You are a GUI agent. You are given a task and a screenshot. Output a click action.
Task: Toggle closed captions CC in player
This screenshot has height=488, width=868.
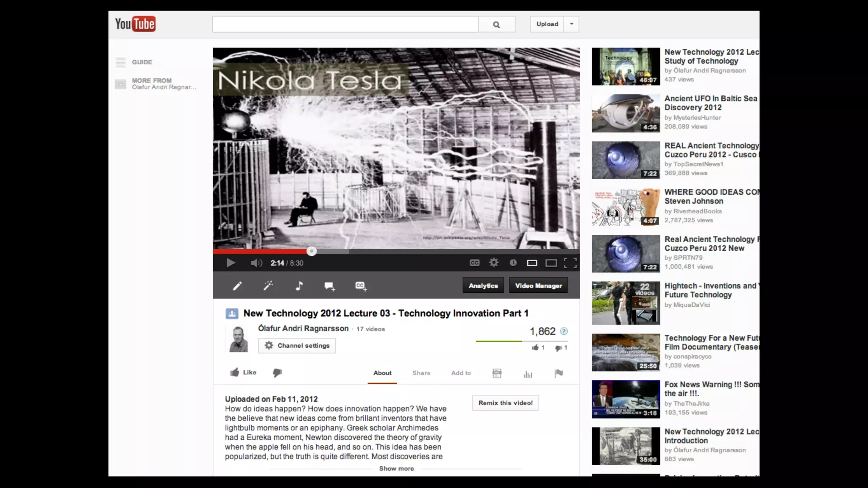pos(474,263)
